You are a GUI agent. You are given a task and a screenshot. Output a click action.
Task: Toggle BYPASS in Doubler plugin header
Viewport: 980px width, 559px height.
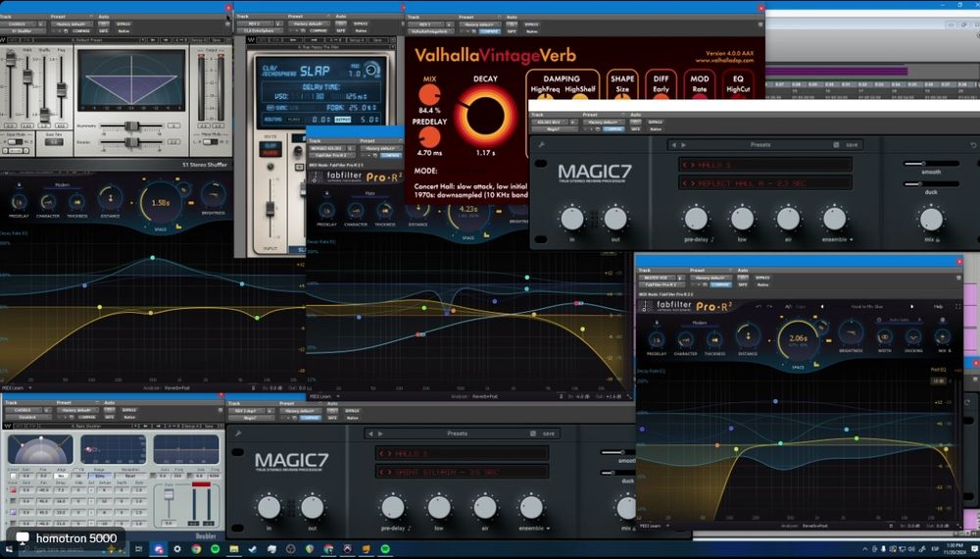coord(129,410)
